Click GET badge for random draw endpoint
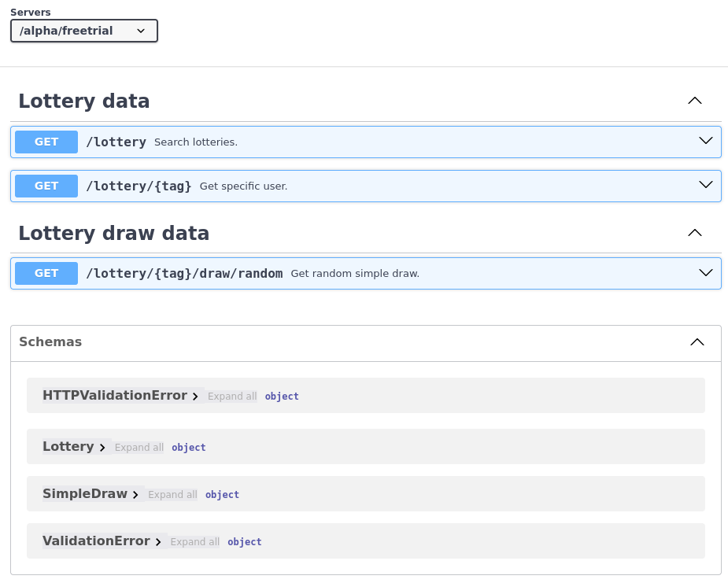The image size is (728, 583). point(46,273)
